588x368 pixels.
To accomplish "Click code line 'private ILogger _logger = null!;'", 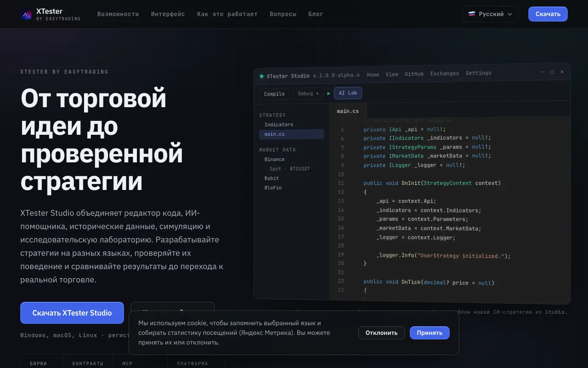I will click(x=414, y=165).
